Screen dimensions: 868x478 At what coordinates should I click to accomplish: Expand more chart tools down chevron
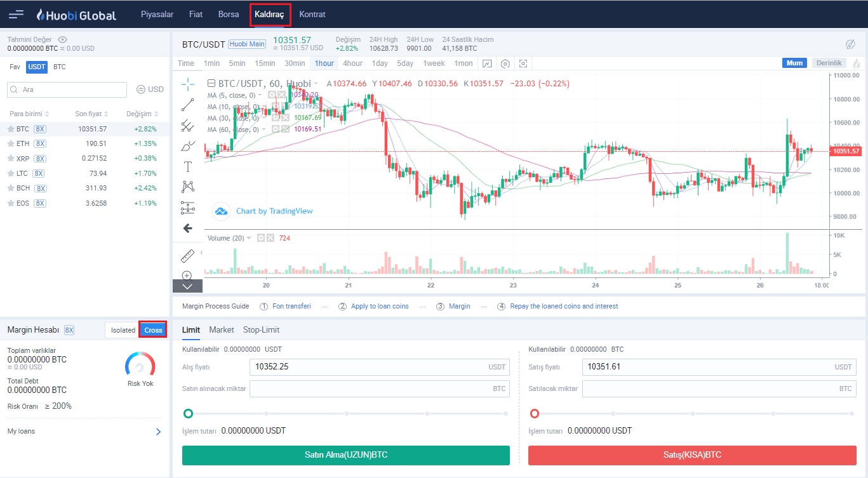[x=187, y=286]
